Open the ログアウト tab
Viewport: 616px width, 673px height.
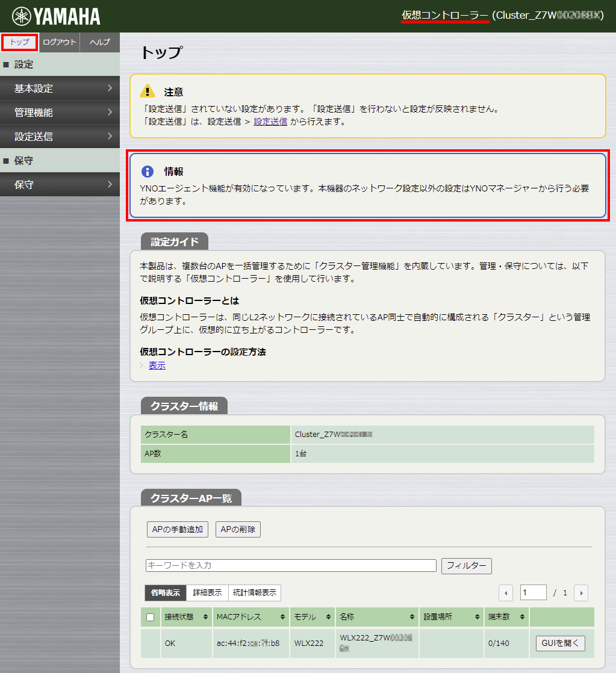(x=60, y=42)
